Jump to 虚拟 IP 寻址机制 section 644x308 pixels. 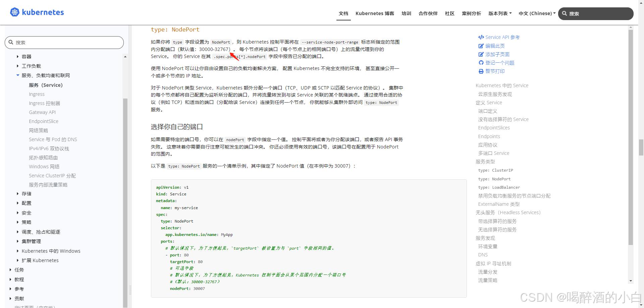[x=493, y=263]
